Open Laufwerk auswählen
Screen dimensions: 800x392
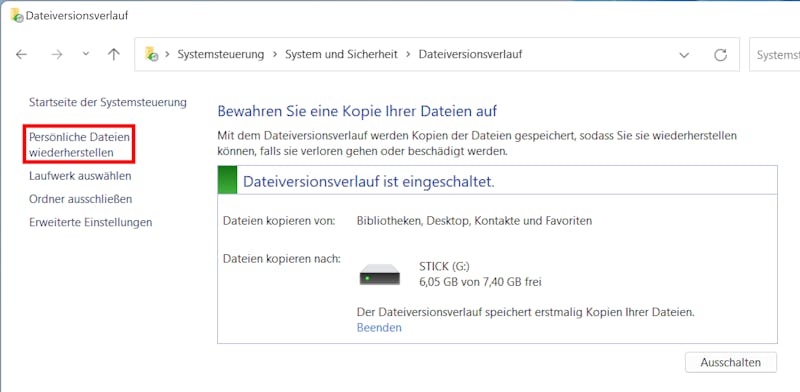pyautogui.click(x=80, y=176)
